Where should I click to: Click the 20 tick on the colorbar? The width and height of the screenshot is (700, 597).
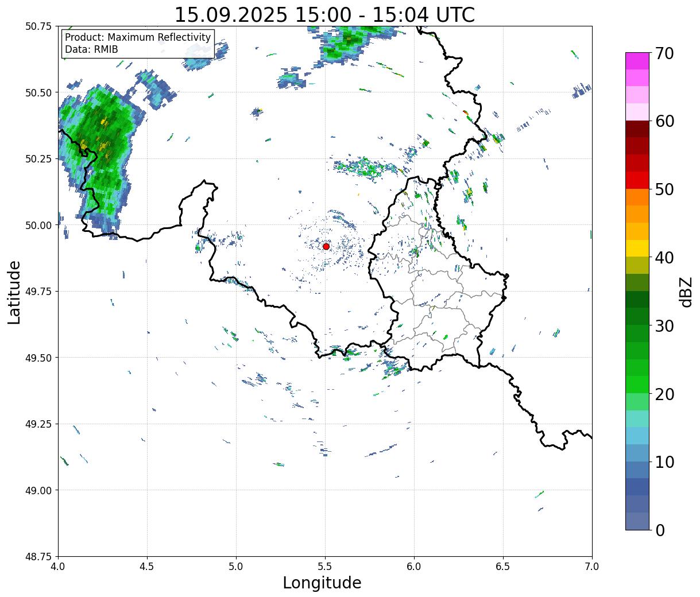pyautogui.click(x=664, y=394)
